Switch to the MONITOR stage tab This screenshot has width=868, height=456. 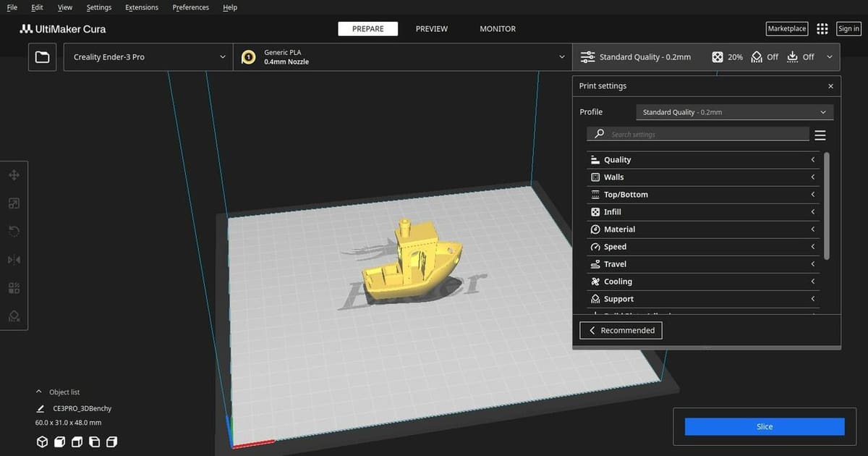tap(498, 29)
